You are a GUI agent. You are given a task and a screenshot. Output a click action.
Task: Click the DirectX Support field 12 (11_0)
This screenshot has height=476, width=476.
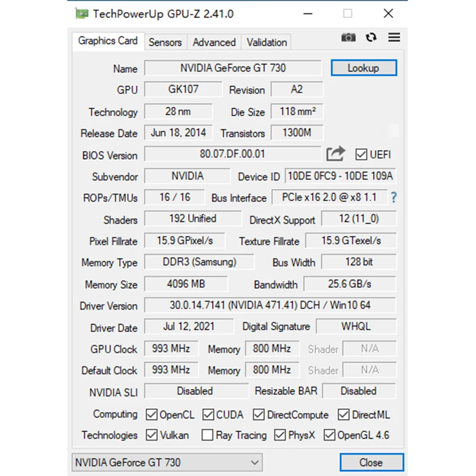tap(359, 218)
